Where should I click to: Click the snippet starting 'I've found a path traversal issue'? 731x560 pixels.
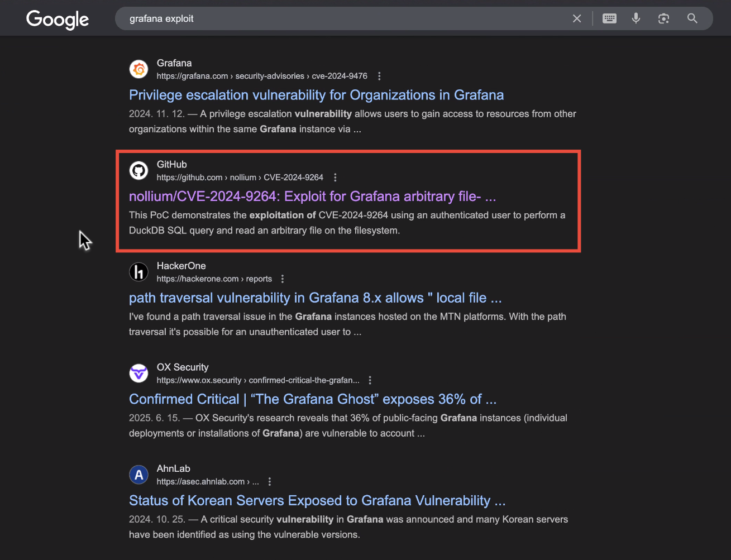[347, 324]
